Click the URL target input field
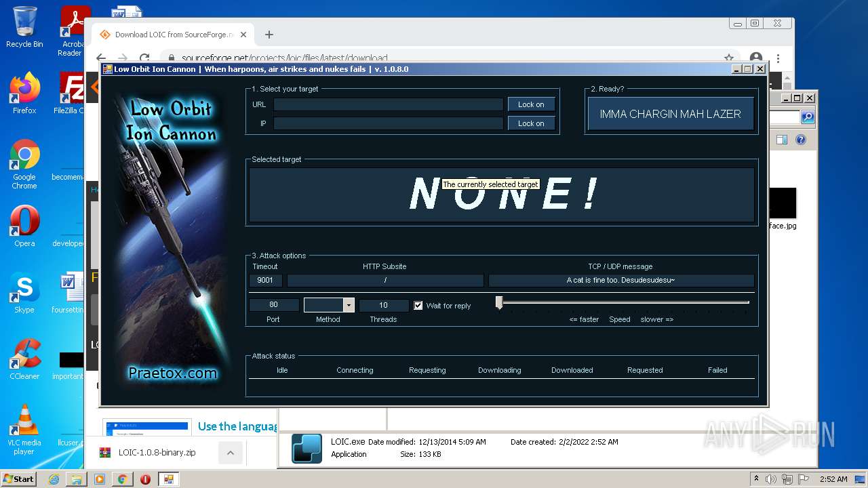 tap(388, 104)
